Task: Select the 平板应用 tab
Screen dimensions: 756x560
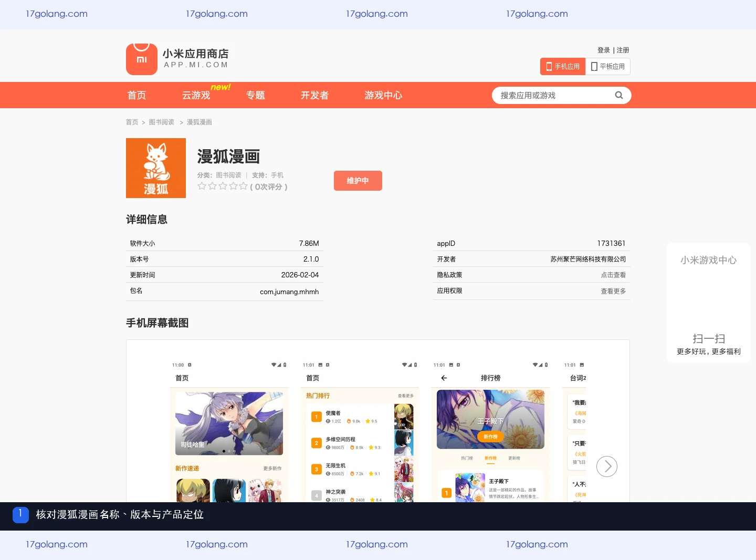Action: (608, 67)
